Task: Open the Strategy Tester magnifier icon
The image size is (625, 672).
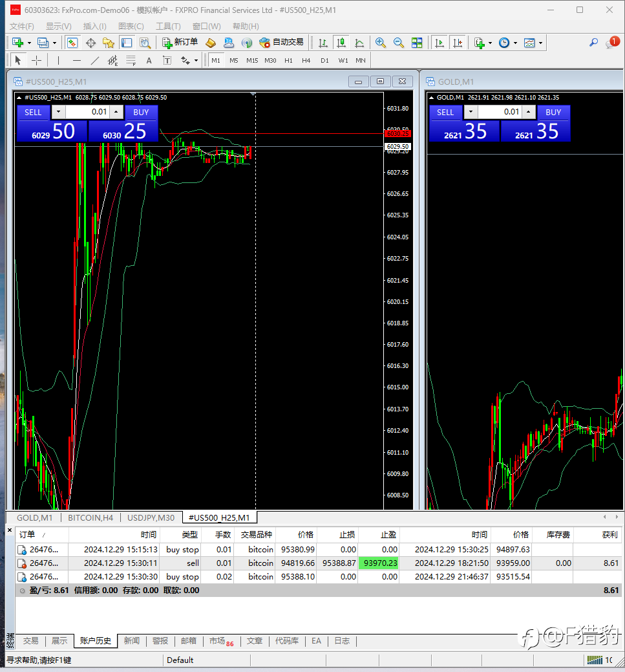Action: pos(145,43)
